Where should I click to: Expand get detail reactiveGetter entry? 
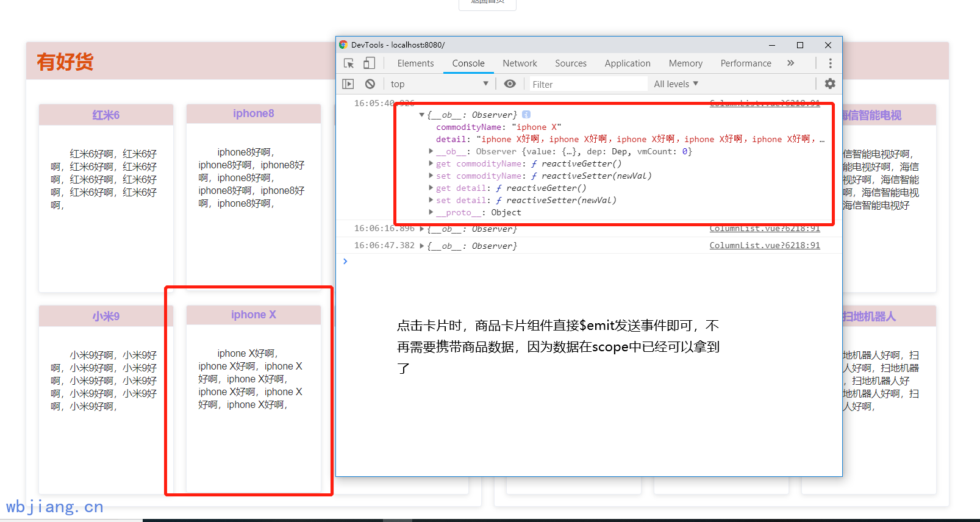point(431,188)
